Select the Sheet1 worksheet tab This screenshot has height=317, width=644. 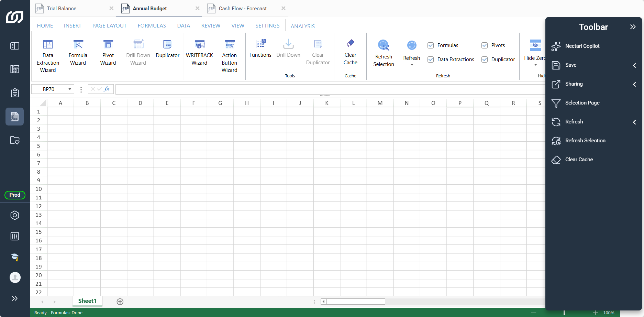[x=87, y=301]
